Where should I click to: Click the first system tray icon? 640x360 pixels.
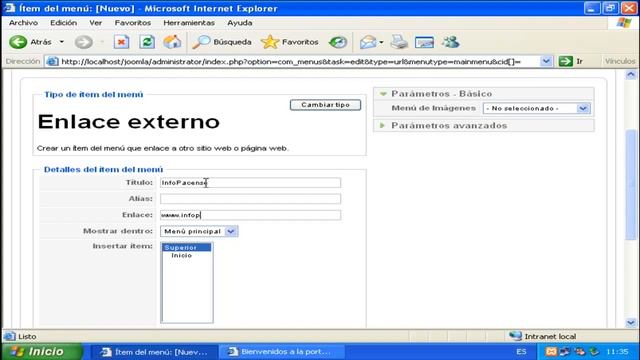pos(551,351)
